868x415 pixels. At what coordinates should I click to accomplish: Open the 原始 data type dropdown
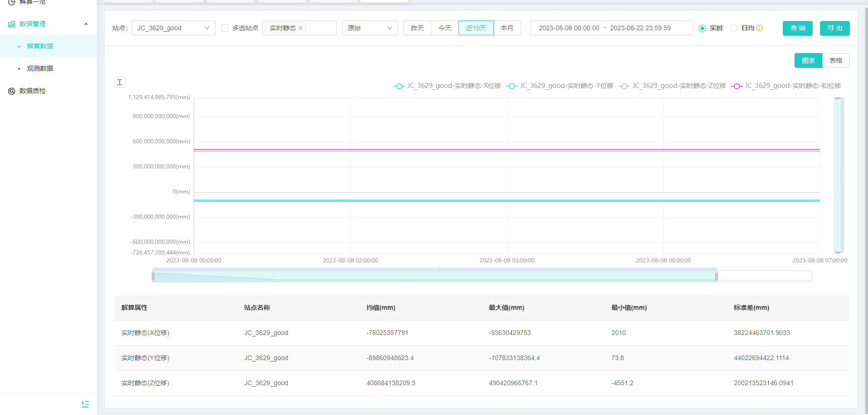(370, 28)
